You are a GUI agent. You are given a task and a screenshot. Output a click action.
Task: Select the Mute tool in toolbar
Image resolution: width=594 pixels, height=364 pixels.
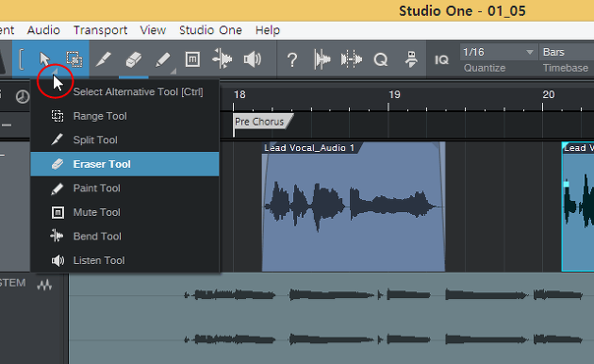tap(192, 59)
